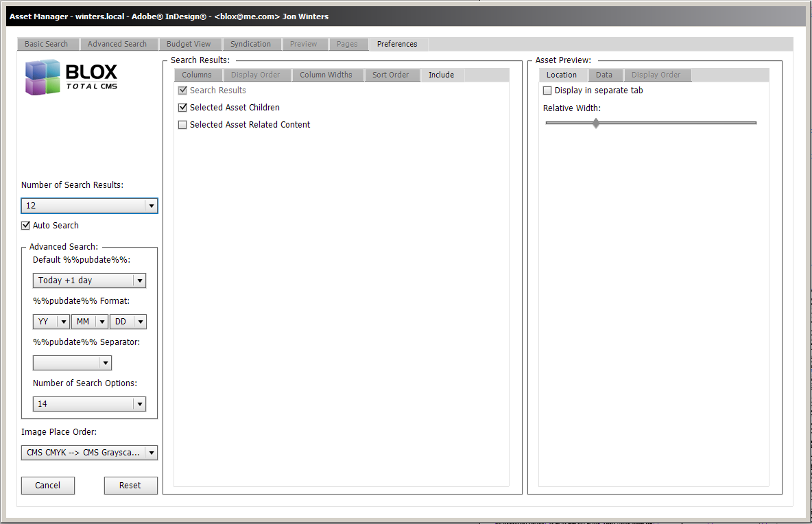The width and height of the screenshot is (812, 524).
Task: Switch to the Basic Search tab
Action: (46, 44)
